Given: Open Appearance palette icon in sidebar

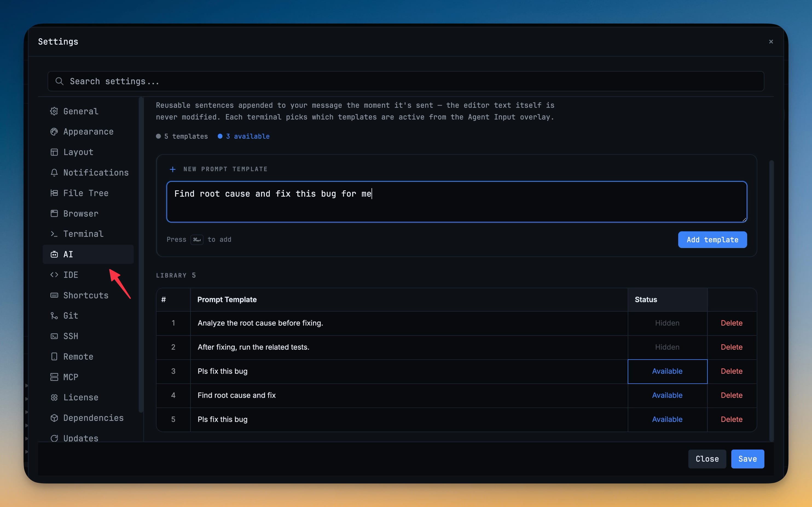Looking at the screenshot, I should (x=54, y=132).
